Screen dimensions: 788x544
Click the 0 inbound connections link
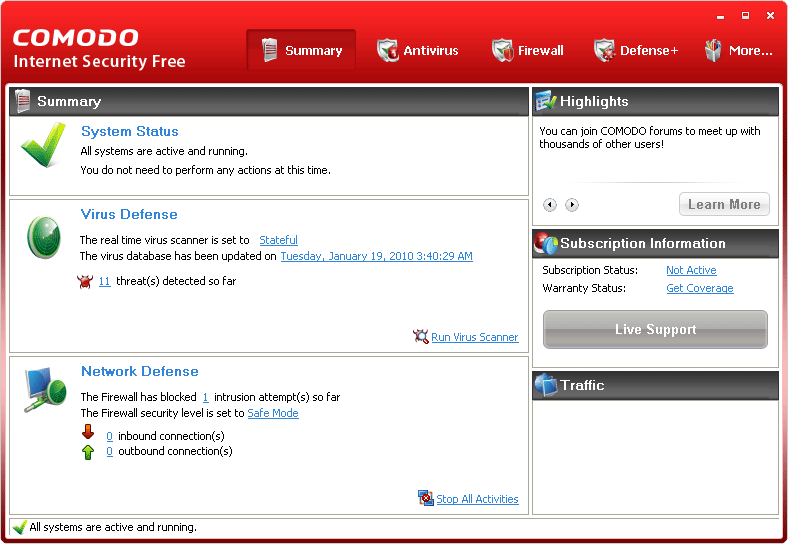tap(109, 436)
